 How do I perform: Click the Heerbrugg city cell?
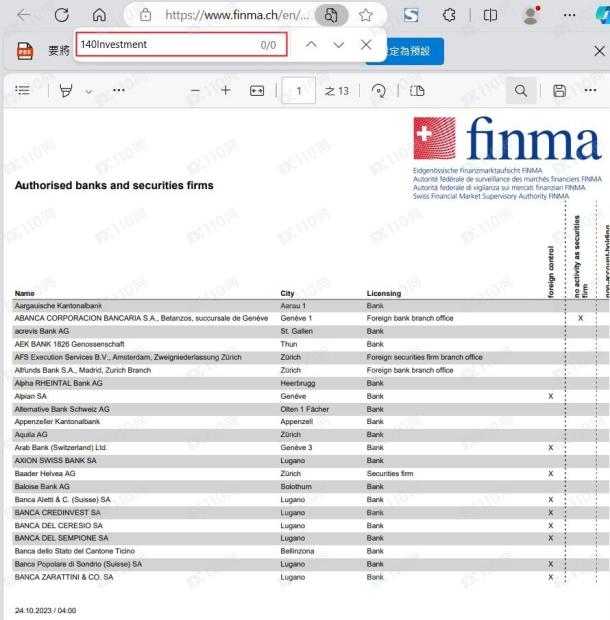[x=298, y=383]
